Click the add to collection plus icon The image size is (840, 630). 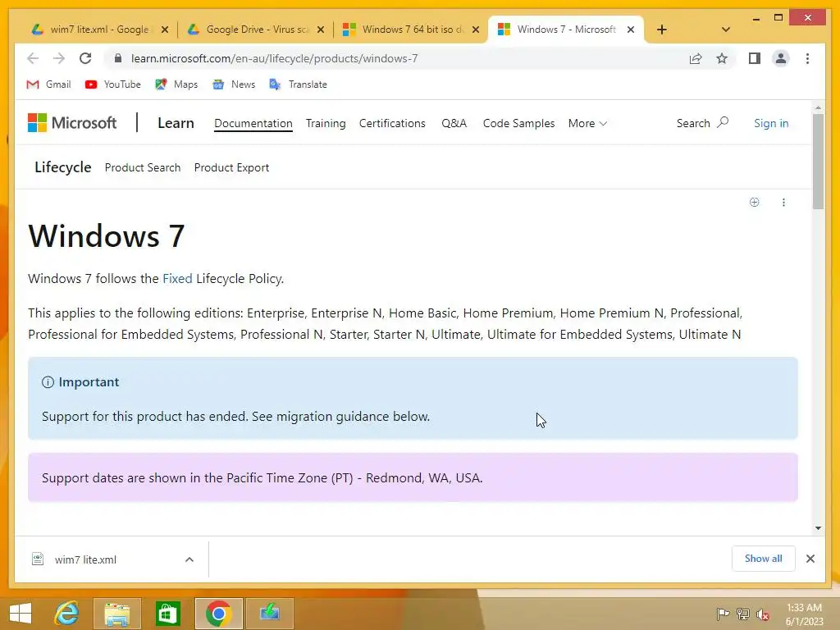pyautogui.click(x=755, y=202)
